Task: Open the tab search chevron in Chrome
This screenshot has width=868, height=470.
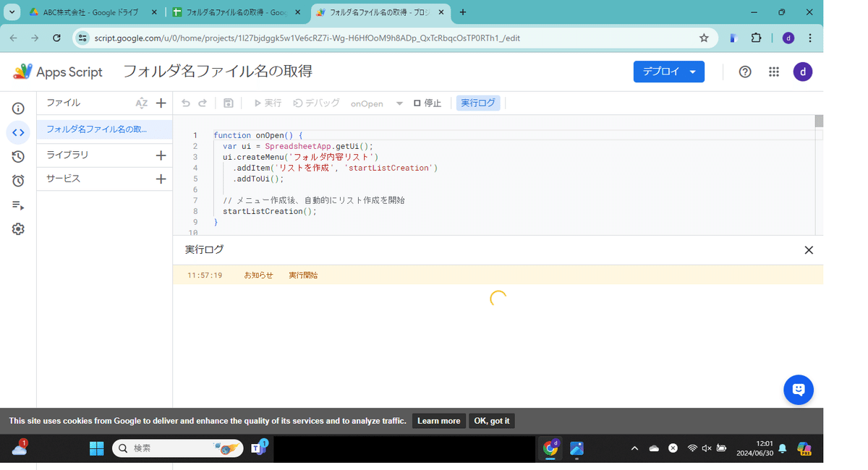Action: click(x=12, y=12)
